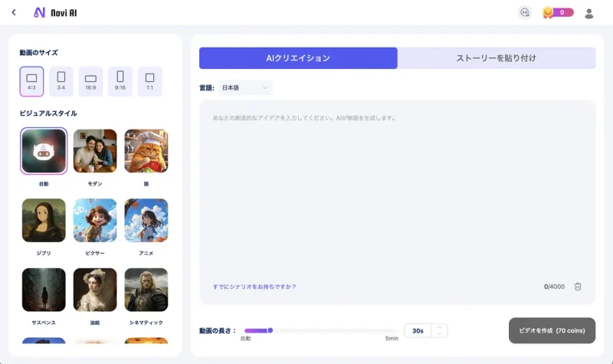Switch to the ストーリーを貼り付け tab

(497, 58)
